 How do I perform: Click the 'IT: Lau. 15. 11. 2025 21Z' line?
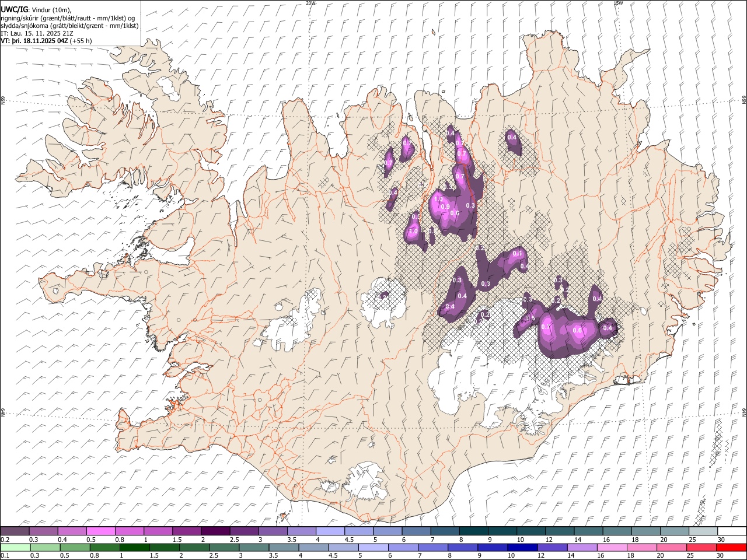(x=37, y=34)
